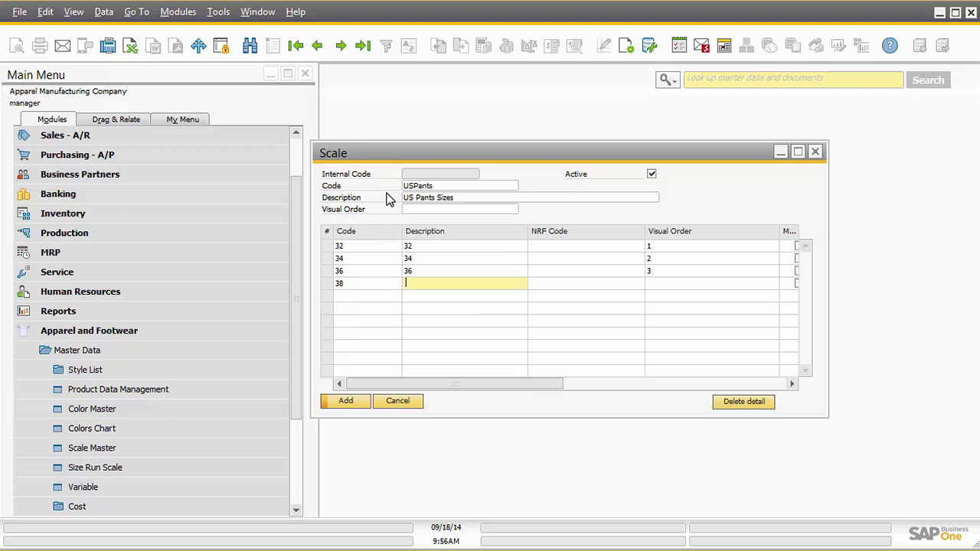Switch to the Drag & Relate tab

click(116, 119)
